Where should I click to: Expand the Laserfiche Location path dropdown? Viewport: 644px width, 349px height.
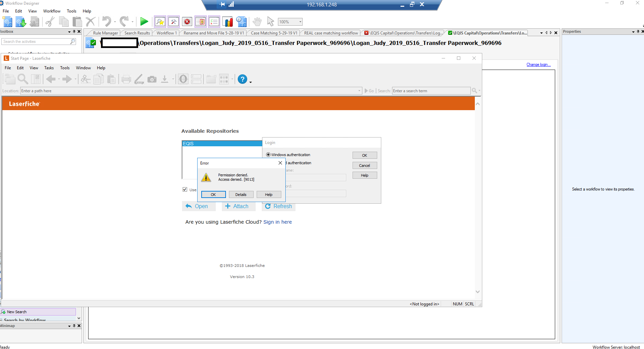(x=359, y=91)
